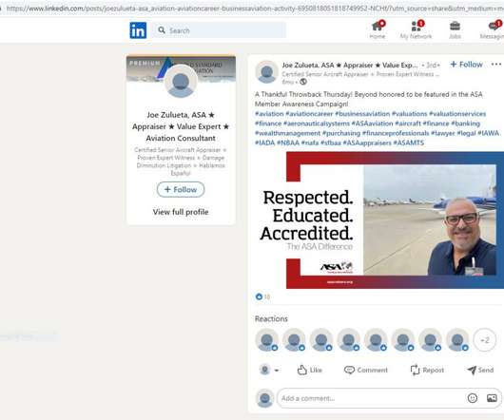Open the post's three-dot options menu
Viewport: 504px width, 420px height.
pyautogui.click(x=496, y=65)
